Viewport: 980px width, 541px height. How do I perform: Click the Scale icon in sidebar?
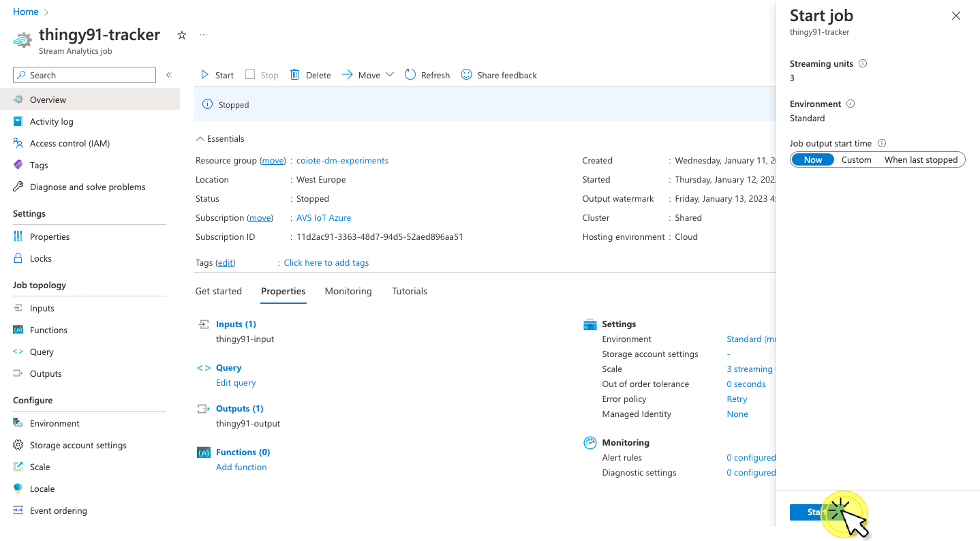(x=18, y=467)
